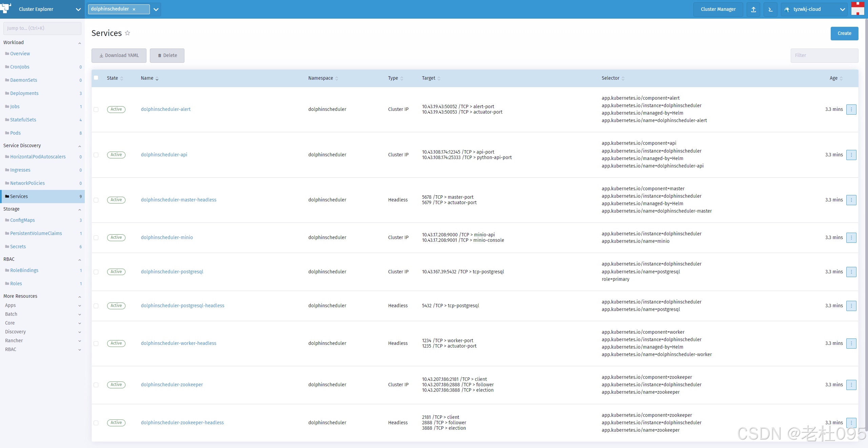Tick checkbox for dolphinscheduler-postgresql service
The width and height of the screenshot is (868, 448).
click(x=96, y=272)
